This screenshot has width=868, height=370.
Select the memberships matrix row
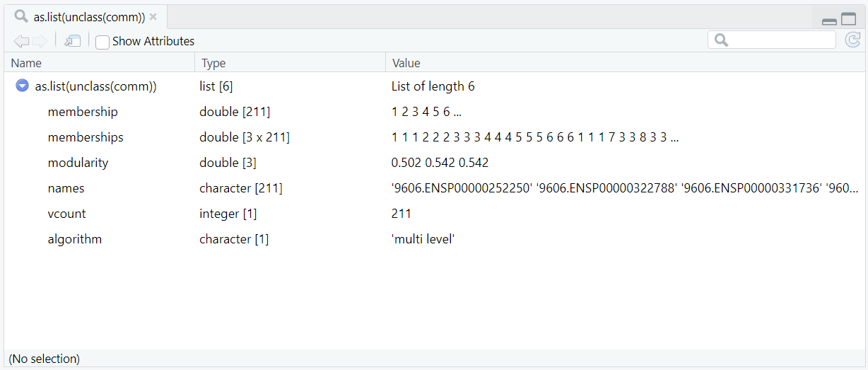tap(86, 137)
